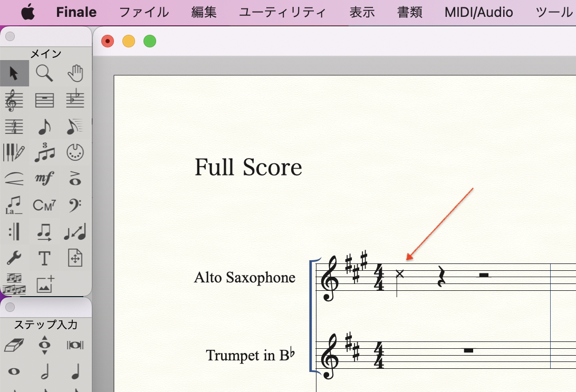
Task: Open the 書類 menu
Action: 410,13
